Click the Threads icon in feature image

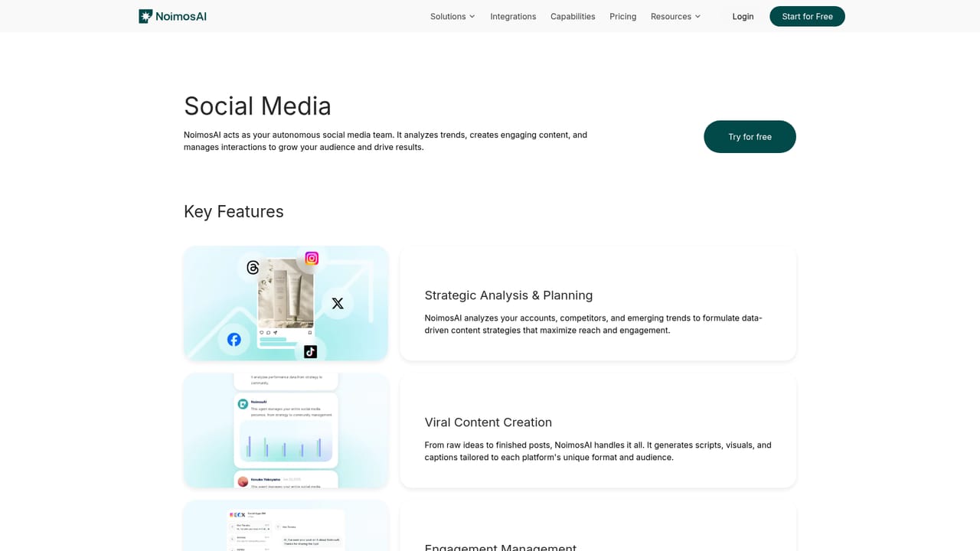coord(253,267)
